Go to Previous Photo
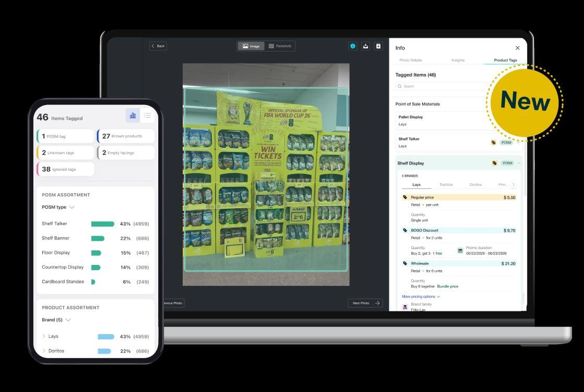The image size is (584, 392). 174,304
